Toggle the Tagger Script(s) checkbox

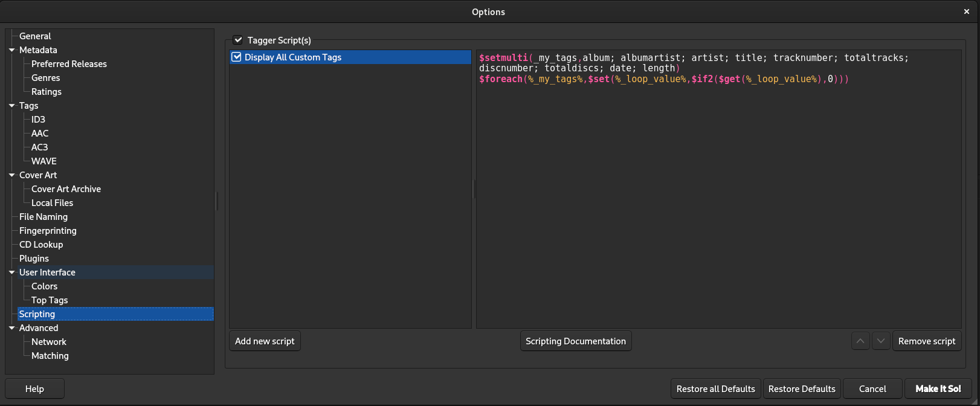(x=238, y=40)
